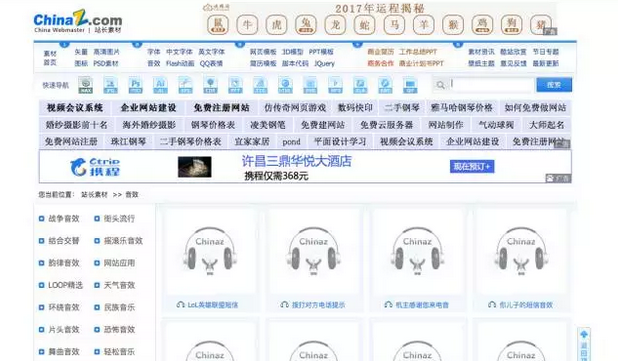Open QQ表情 in the navigation menu

[211, 63]
